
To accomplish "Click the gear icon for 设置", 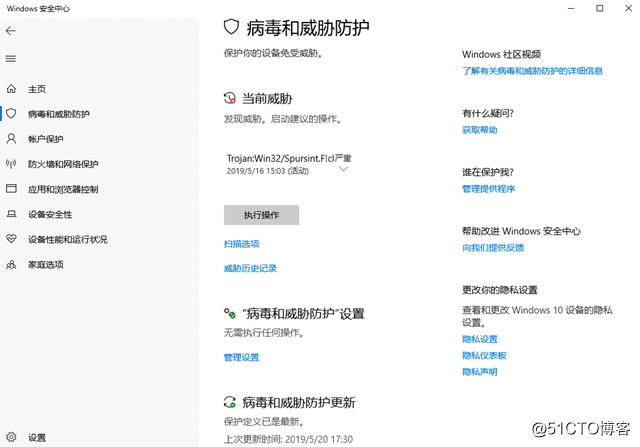I will (x=11, y=437).
